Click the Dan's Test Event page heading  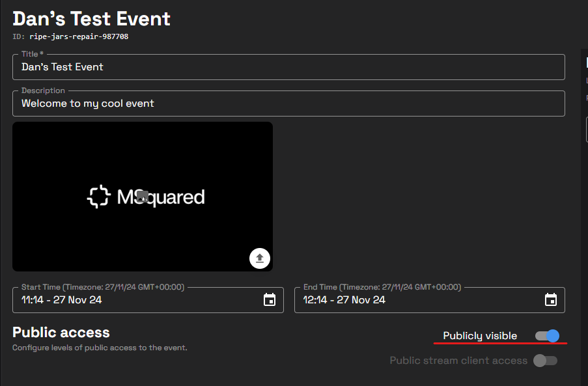click(92, 18)
